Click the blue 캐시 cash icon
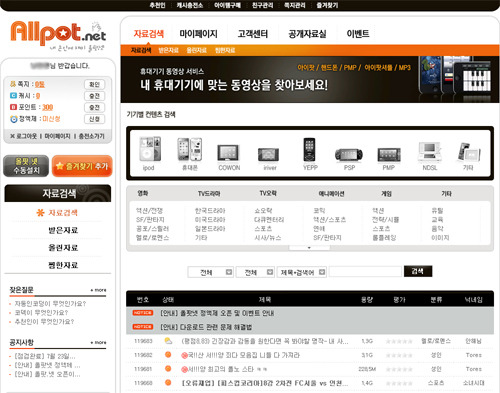This screenshot has width=500, height=393. [x=13, y=96]
